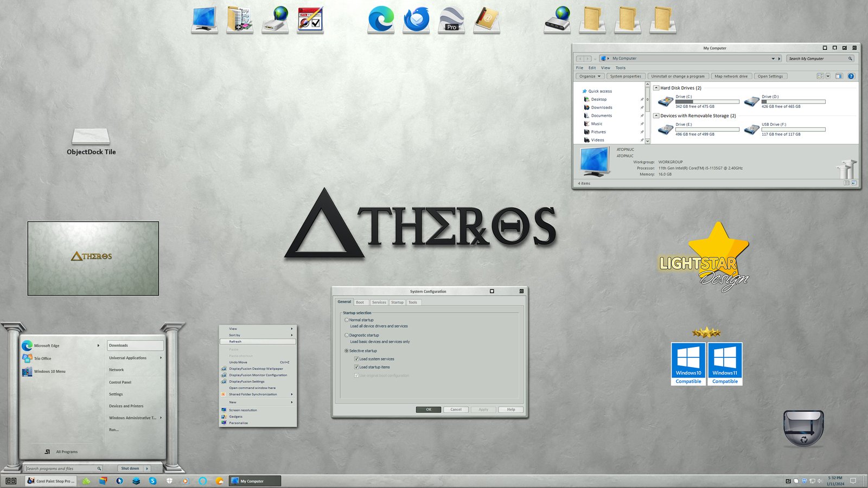Switch to the Services tab
Screen dimensions: 868x488
coord(379,303)
